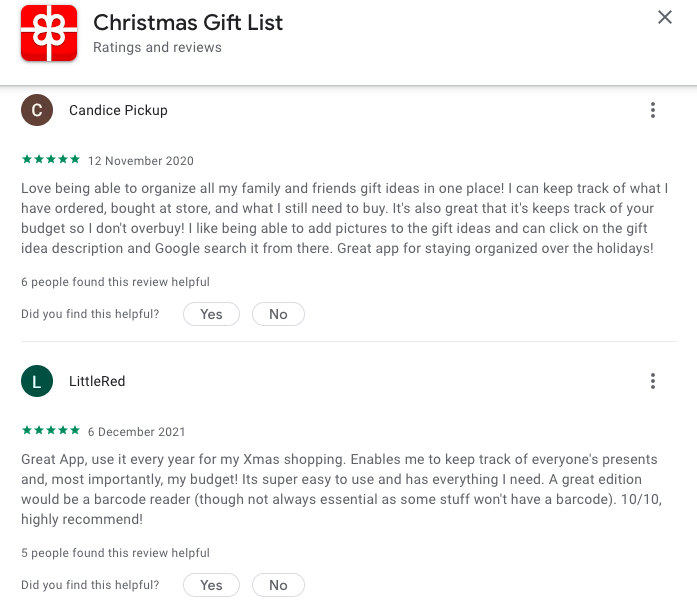Click "6 people found this review helpful"

pyautogui.click(x=115, y=282)
